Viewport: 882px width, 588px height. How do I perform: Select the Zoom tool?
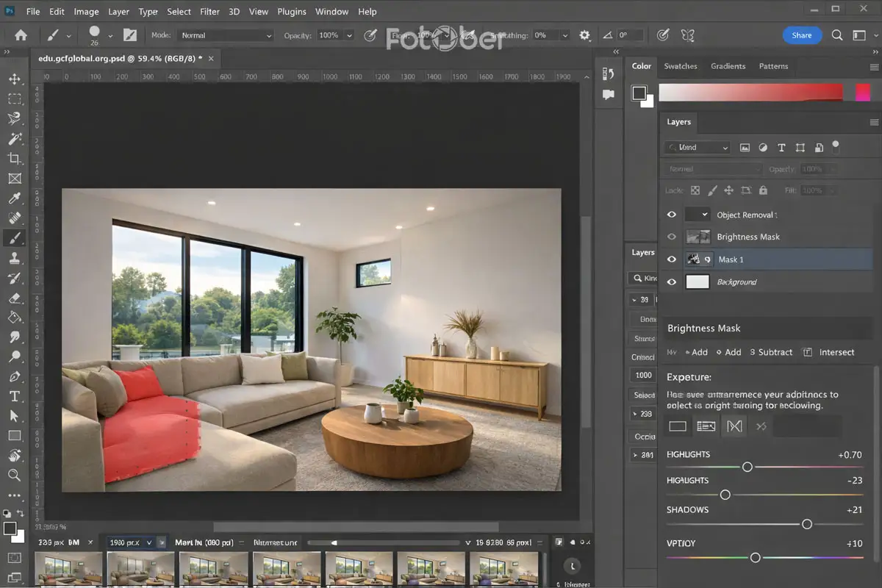14,476
